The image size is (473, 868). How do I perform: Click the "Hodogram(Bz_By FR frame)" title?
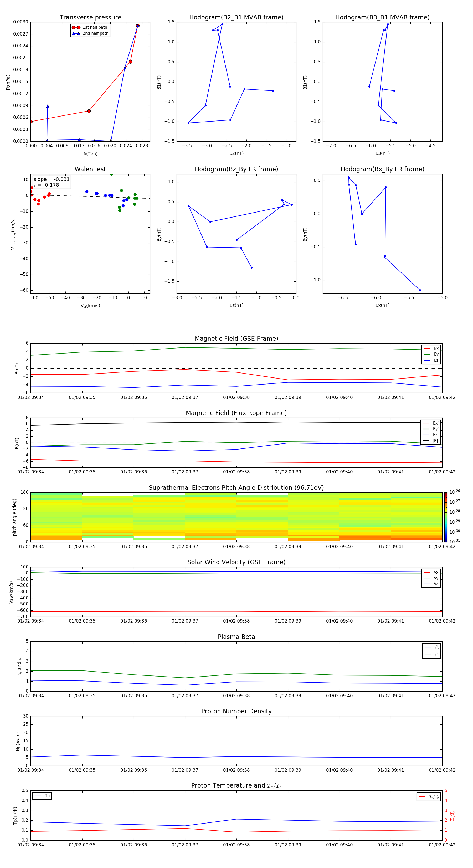point(236,169)
